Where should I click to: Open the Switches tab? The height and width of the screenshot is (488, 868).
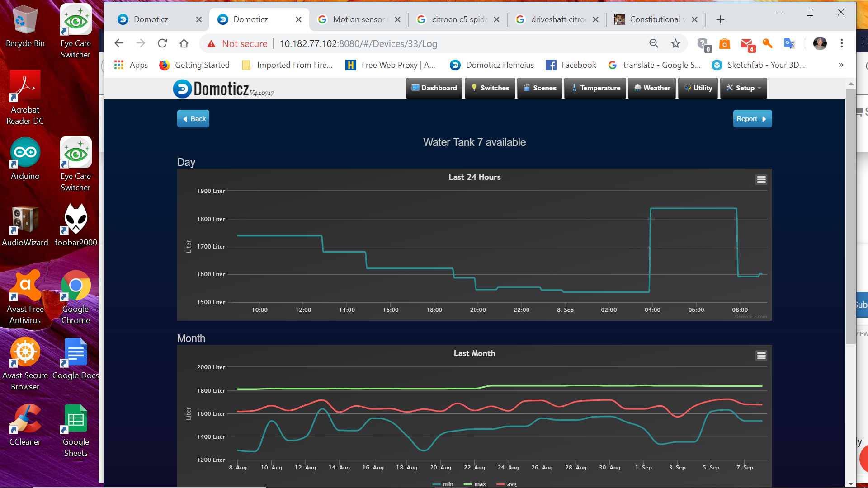[490, 88]
